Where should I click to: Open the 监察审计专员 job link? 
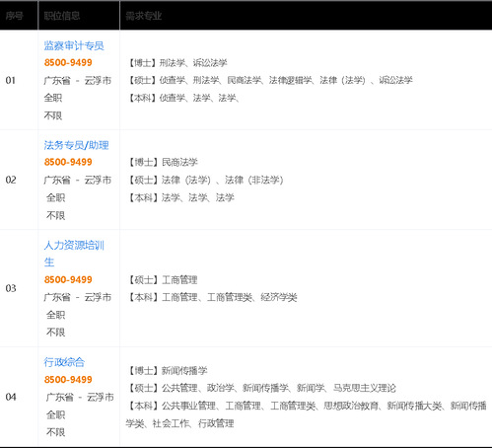pos(74,45)
